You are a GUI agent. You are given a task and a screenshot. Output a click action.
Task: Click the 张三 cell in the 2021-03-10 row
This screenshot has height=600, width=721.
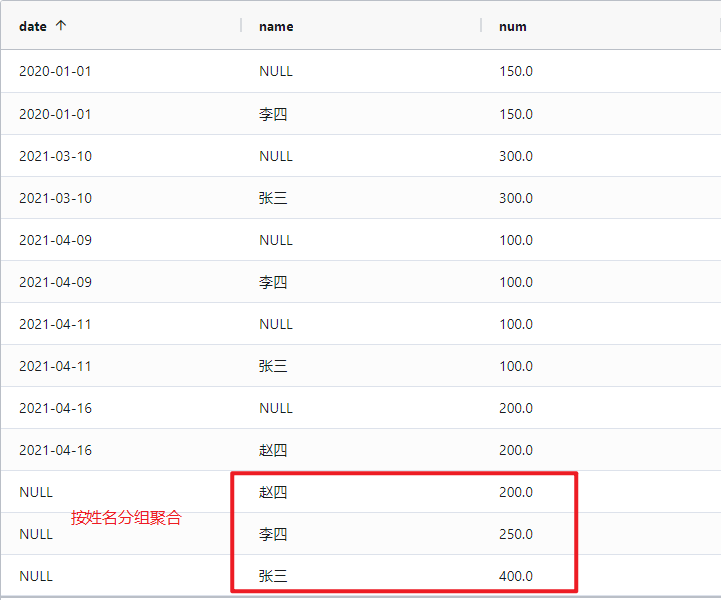272,198
